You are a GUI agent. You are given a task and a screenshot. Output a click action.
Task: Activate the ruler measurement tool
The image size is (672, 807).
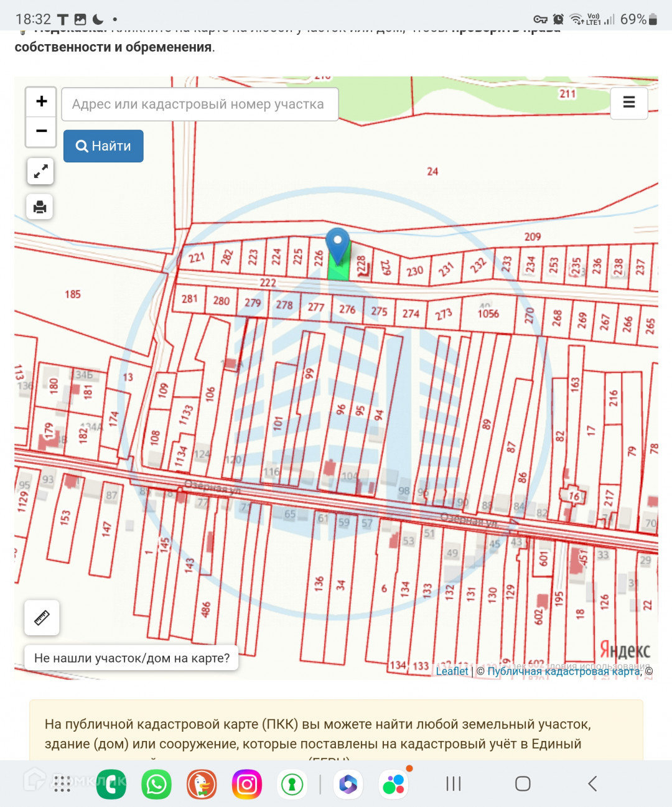pos(42,618)
